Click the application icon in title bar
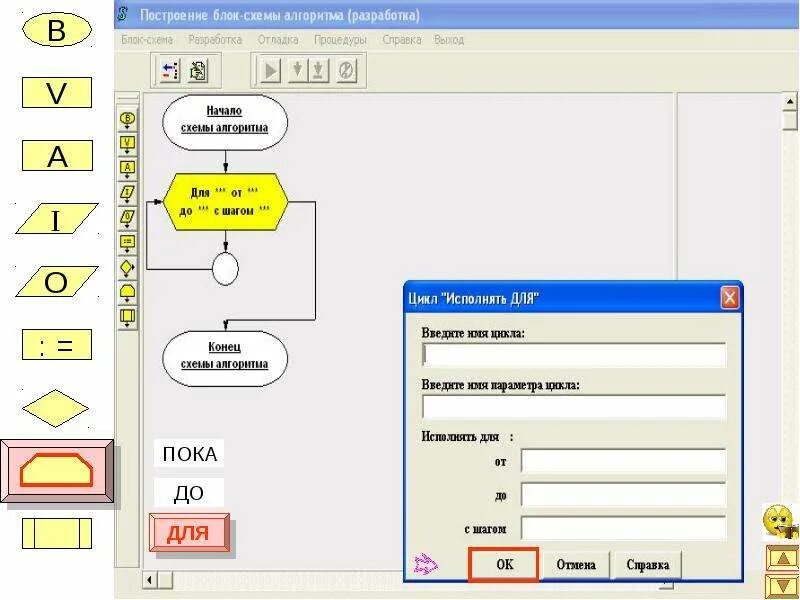This screenshot has height=600, width=800. 123,14
